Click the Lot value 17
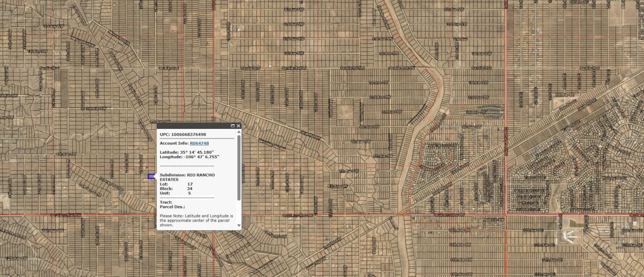This screenshot has height=277, width=644. coord(190,184)
